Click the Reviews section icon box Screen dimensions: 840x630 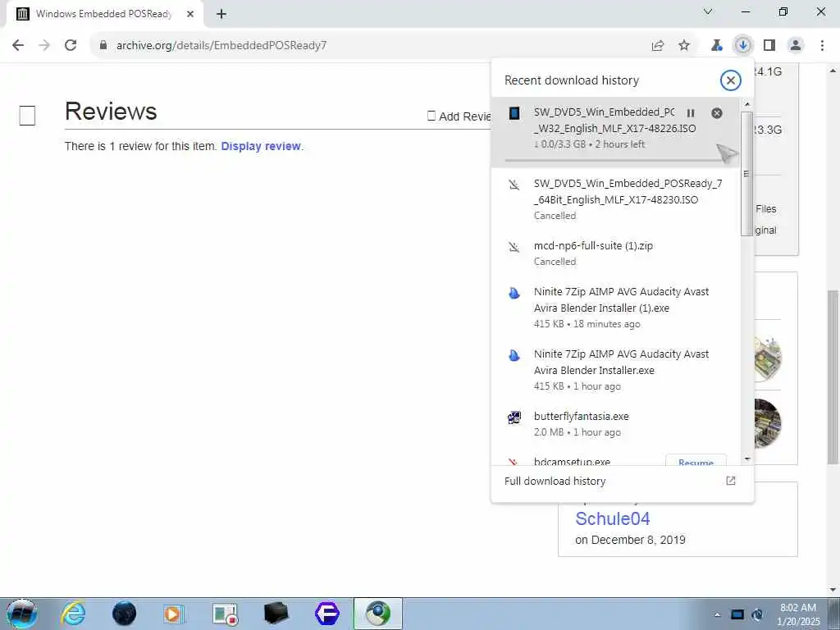click(x=27, y=115)
